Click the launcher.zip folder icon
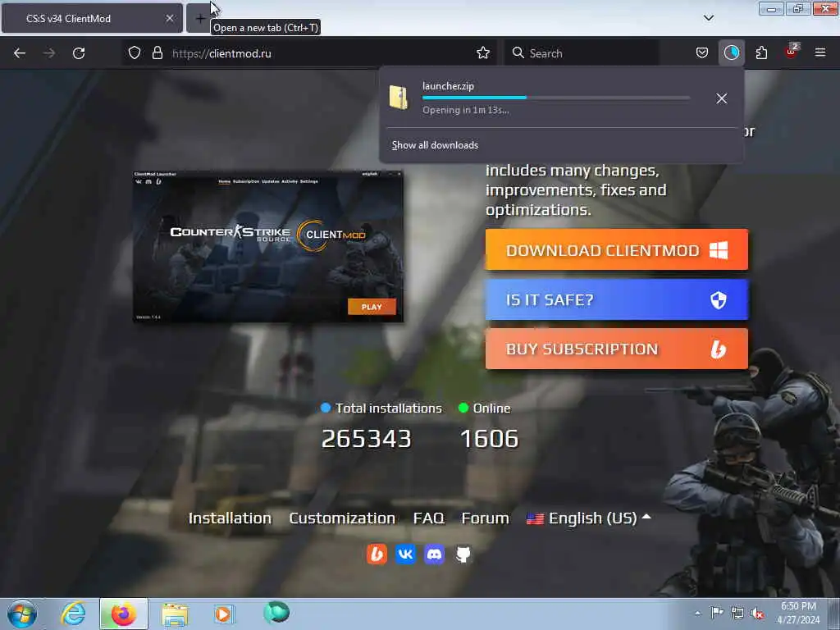 coord(399,98)
